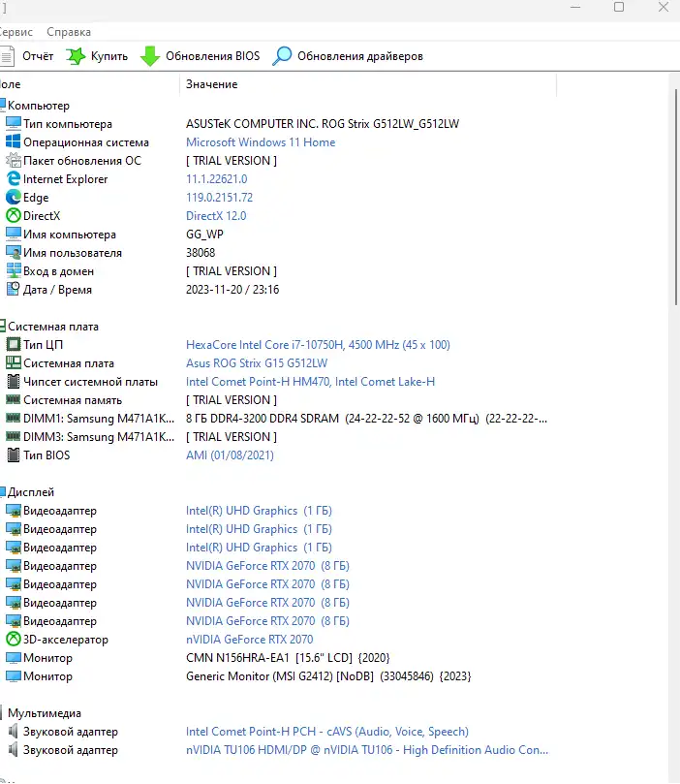680x784 pixels.
Task: Click the Дата / Время clock icon
Action: (13, 289)
